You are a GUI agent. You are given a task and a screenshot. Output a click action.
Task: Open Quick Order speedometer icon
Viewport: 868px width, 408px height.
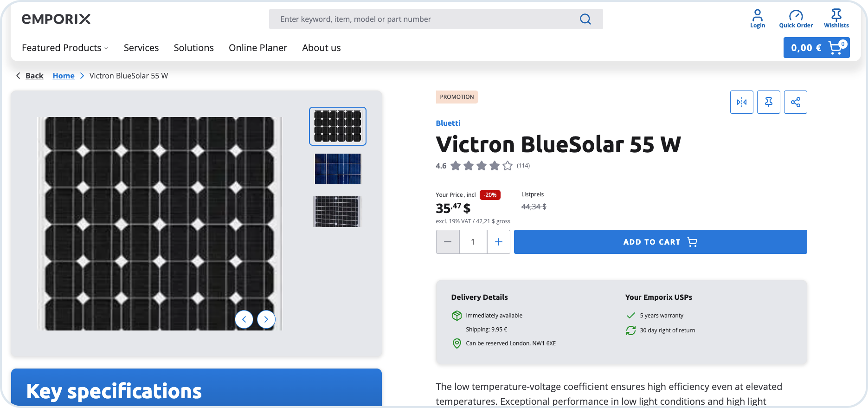796,19
